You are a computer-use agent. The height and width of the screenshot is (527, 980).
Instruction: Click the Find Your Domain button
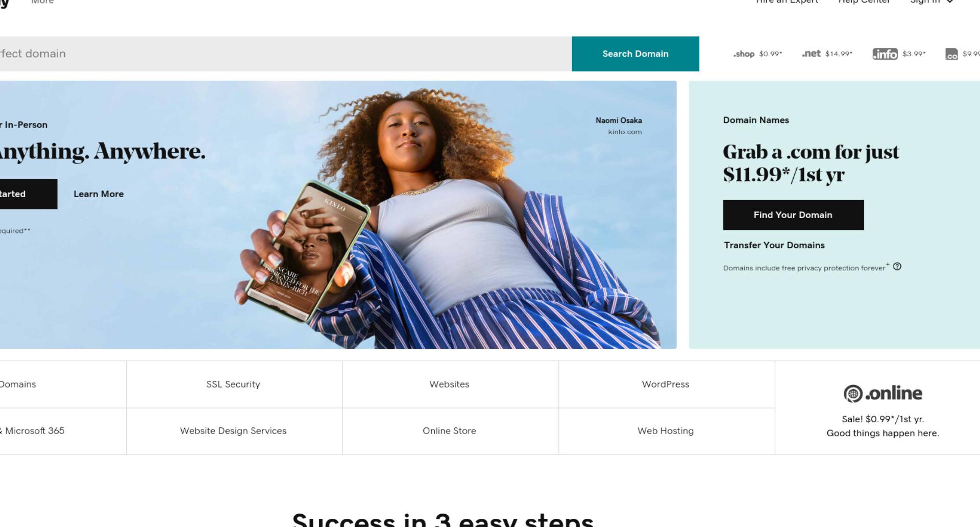pyautogui.click(x=793, y=215)
